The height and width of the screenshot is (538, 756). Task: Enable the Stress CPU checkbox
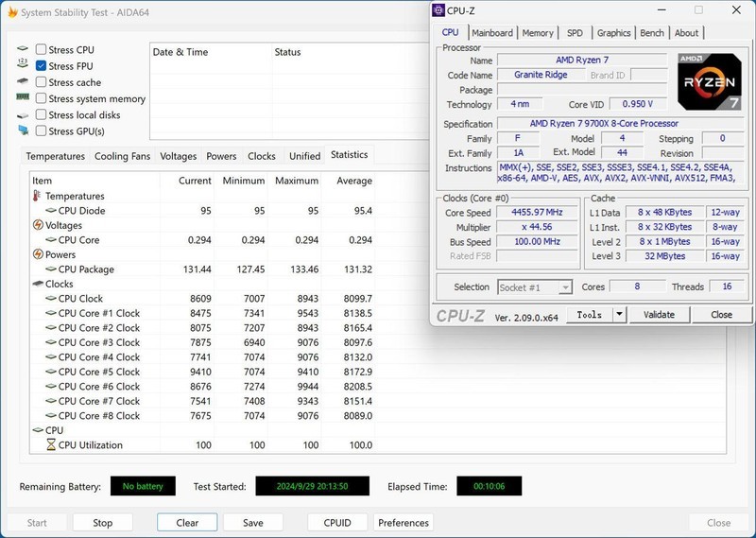(41, 50)
